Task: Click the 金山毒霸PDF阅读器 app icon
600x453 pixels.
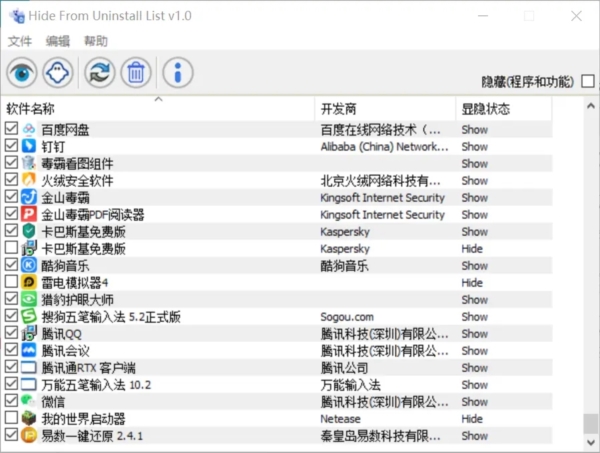Action: pyautogui.click(x=29, y=214)
